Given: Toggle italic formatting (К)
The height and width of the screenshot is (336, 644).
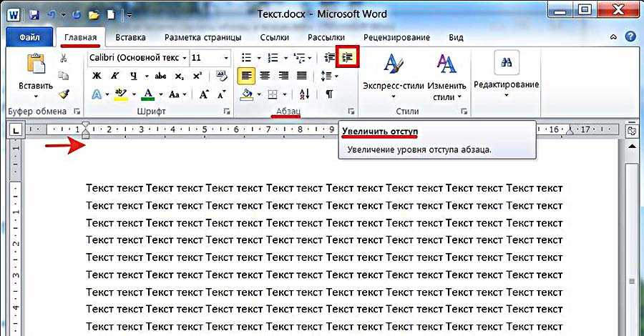Looking at the screenshot, I should click(x=114, y=76).
